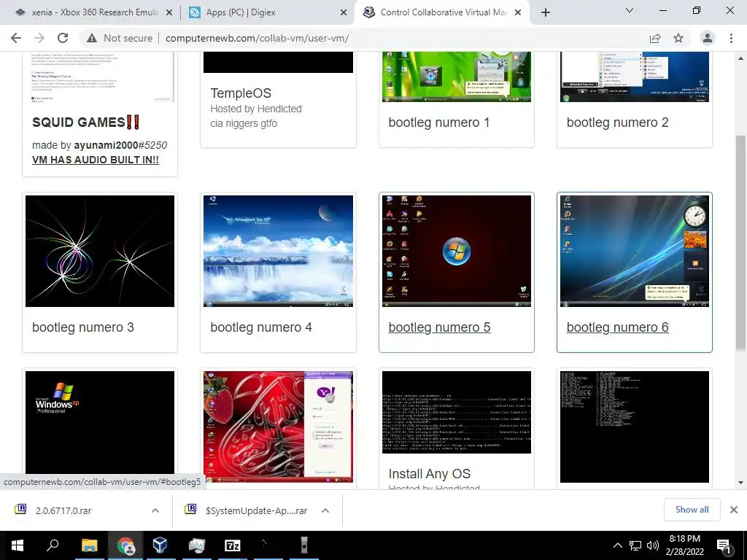The height and width of the screenshot is (560, 747).
Task: Open the bootleg numero 4 waterfall thumbnail
Action: click(278, 251)
